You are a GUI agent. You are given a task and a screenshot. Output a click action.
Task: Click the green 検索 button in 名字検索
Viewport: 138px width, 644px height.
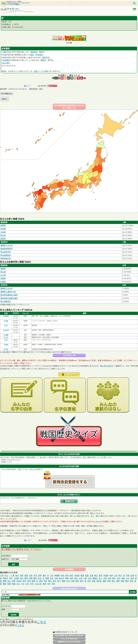tap(14, 564)
